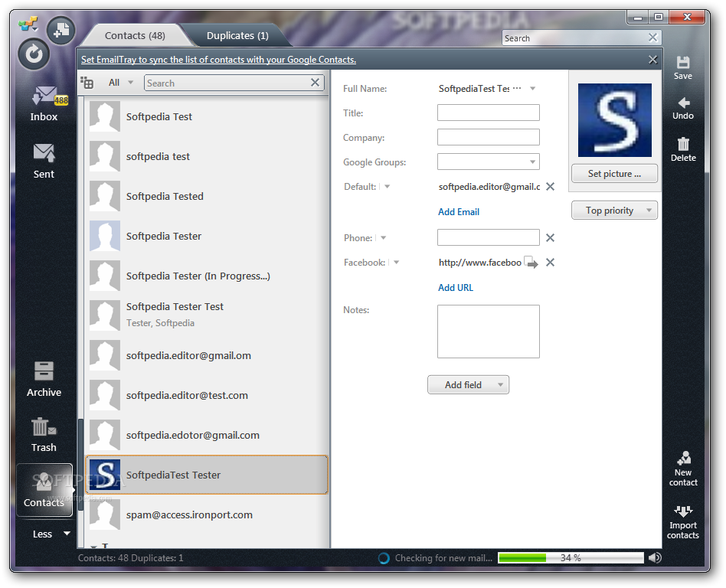Click the Phone input field
Image resolution: width=726 pixels, height=588 pixels.
[489, 237]
